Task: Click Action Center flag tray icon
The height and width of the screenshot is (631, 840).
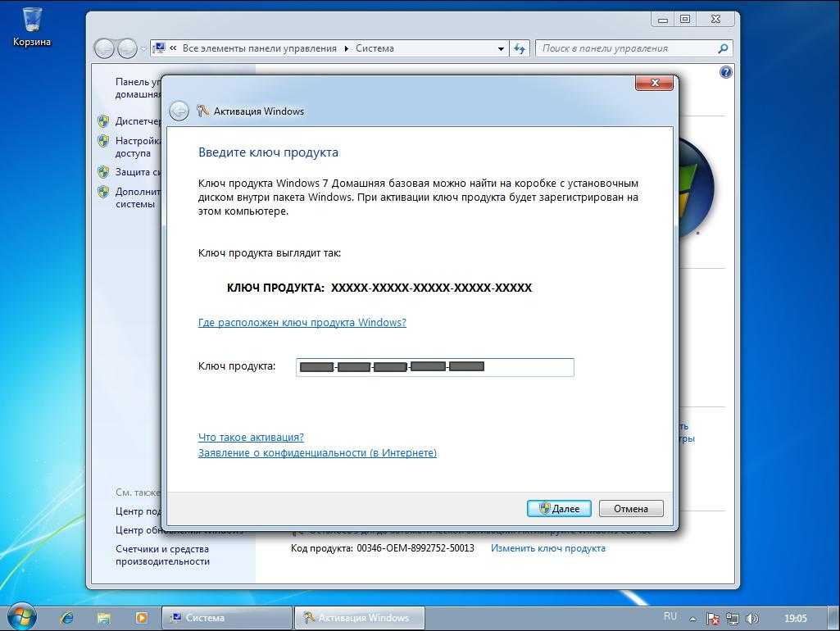Action: [713, 619]
